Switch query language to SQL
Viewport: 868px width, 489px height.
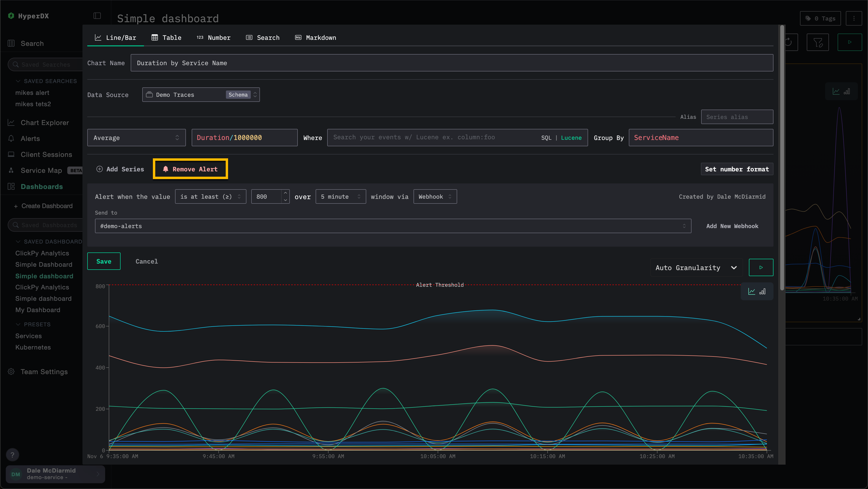click(x=546, y=138)
